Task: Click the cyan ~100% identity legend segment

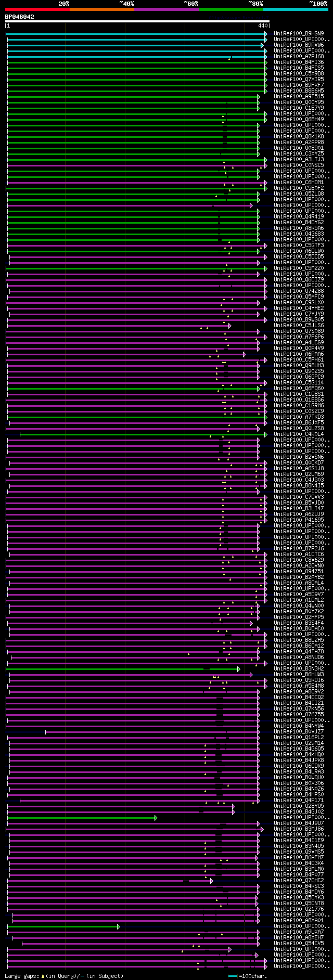Action: point(296,9)
